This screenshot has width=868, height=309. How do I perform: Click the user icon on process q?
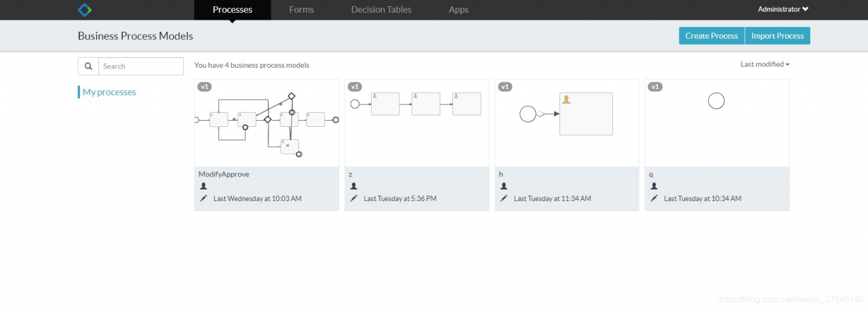pos(654,186)
